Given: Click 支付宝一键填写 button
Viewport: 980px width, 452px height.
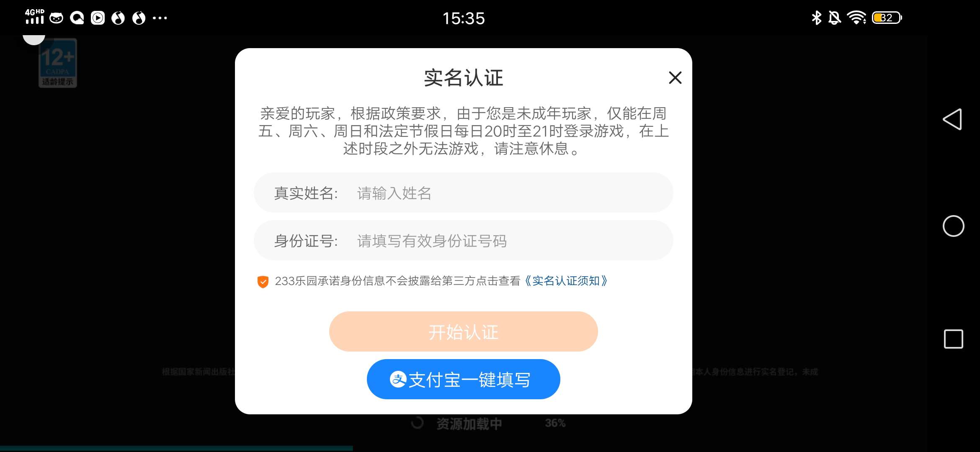Looking at the screenshot, I should pyautogui.click(x=463, y=379).
